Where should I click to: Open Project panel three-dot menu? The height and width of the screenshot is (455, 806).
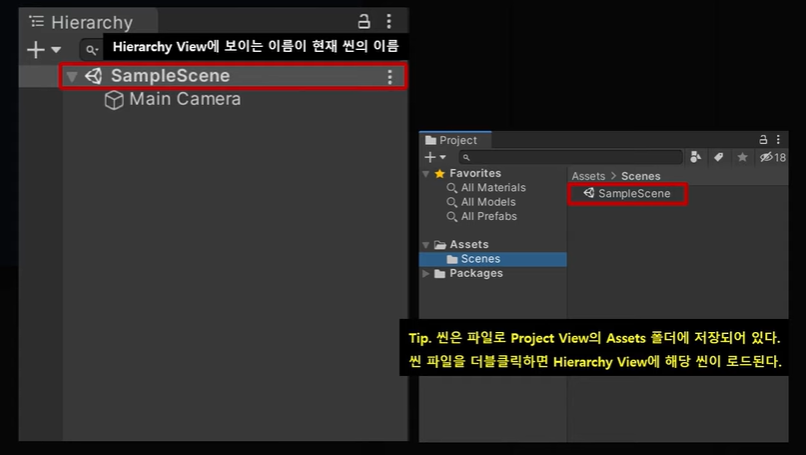point(778,139)
